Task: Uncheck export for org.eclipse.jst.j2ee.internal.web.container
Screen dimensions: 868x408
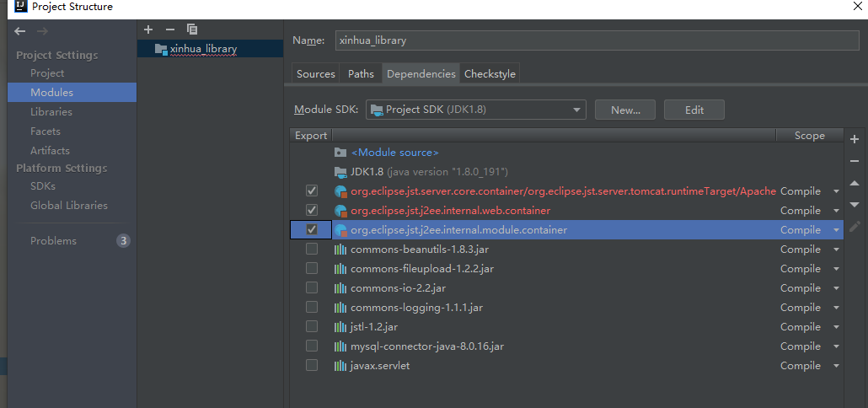Action: point(312,211)
